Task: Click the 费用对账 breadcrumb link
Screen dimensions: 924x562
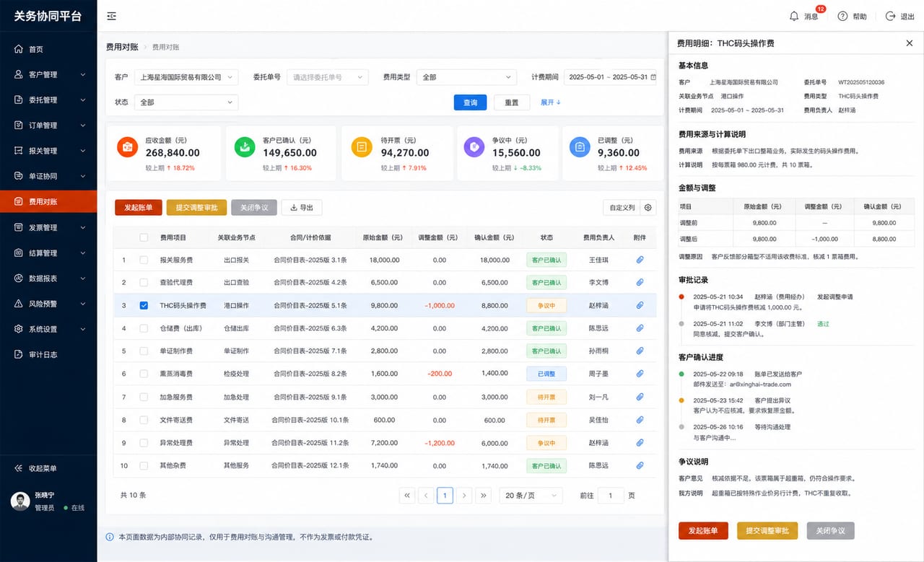Action: 165,47
